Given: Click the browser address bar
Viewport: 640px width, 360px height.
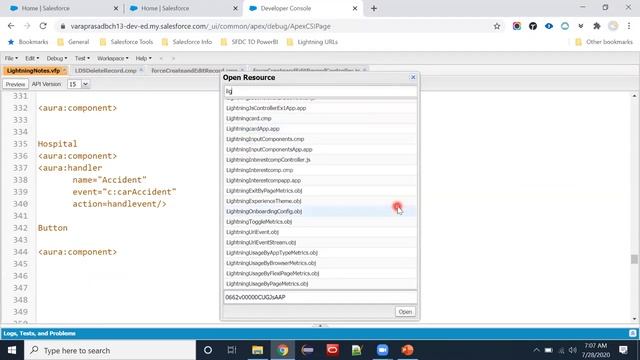Looking at the screenshot, I should (x=273, y=26).
